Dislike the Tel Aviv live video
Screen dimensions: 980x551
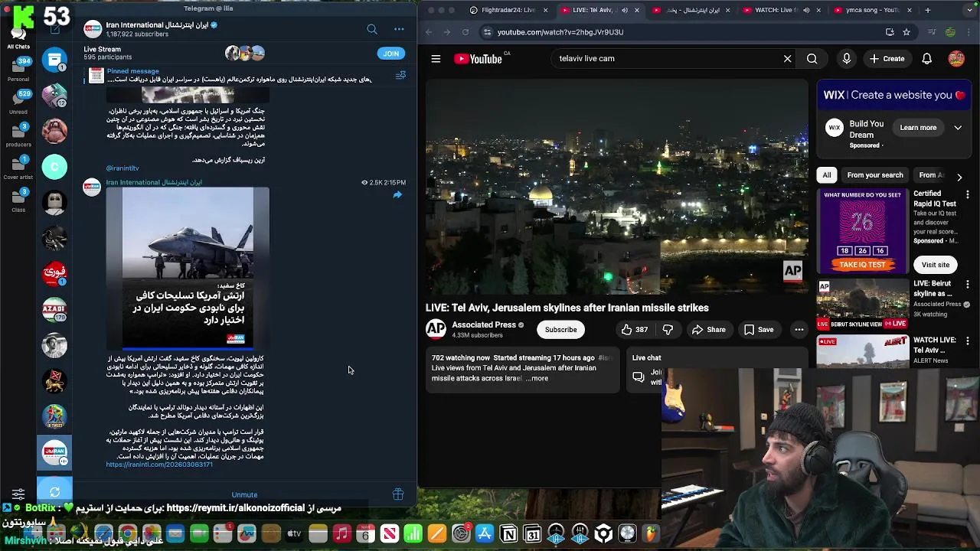point(668,330)
